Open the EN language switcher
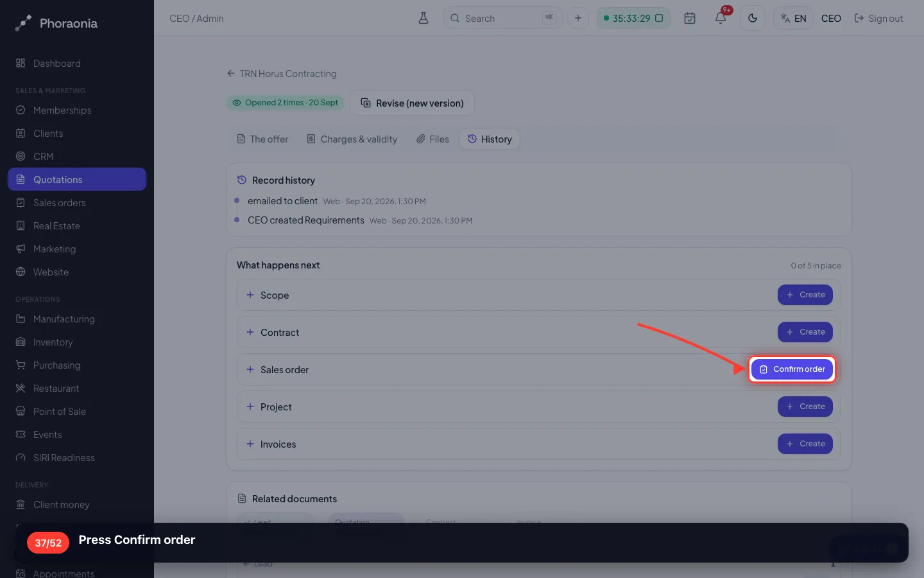The height and width of the screenshot is (578, 924). (794, 18)
